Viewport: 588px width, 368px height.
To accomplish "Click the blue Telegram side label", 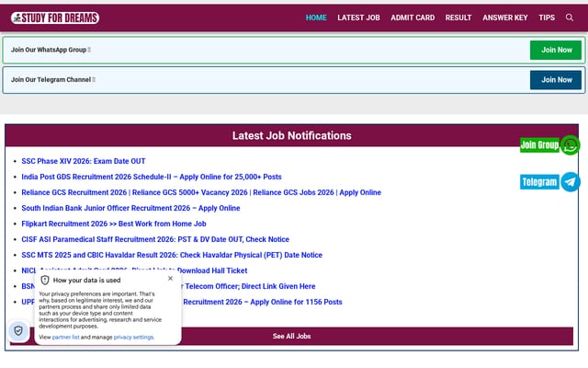I will 539,182.
